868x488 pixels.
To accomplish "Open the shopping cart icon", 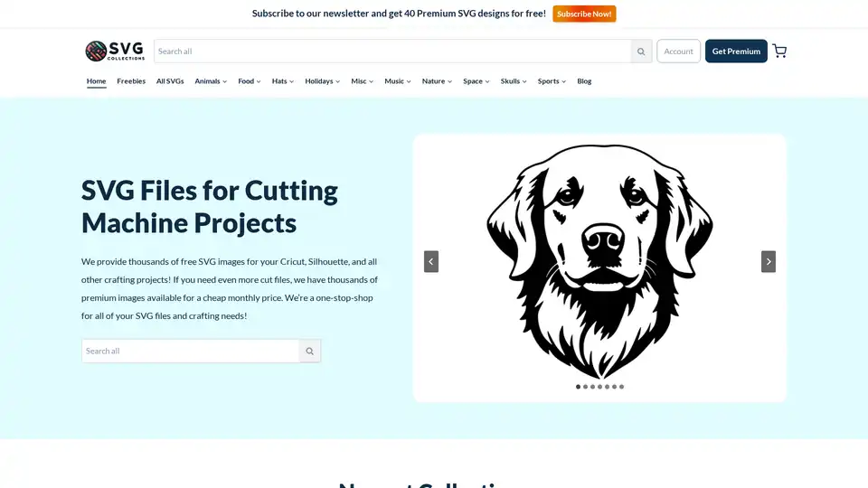I will [779, 51].
